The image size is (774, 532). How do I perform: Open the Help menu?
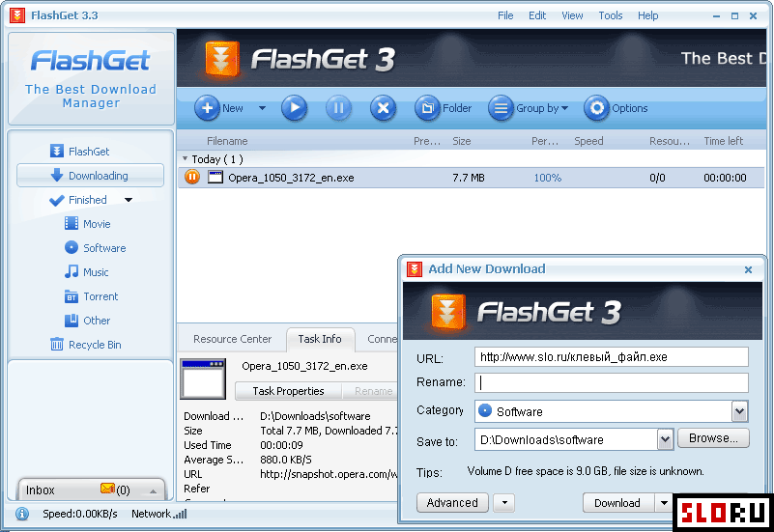[647, 15]
